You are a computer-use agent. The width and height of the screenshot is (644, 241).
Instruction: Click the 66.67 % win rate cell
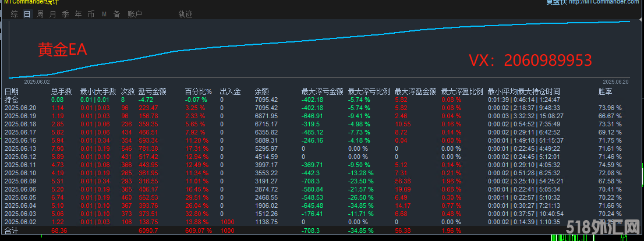coord(610,116)
